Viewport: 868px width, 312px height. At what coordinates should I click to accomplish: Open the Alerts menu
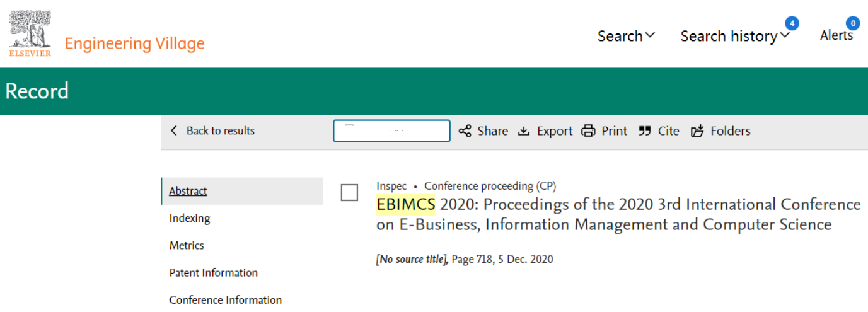coord(836,35)
